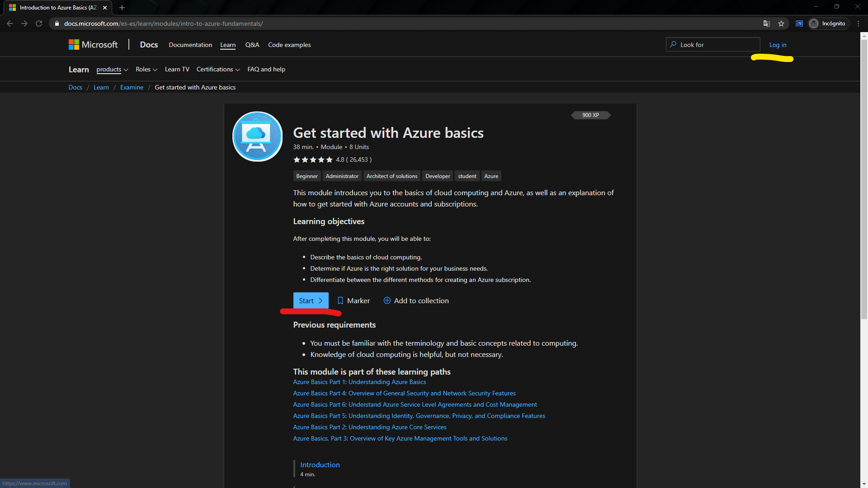868x488 pixels.
Task: Click the cast media icon
Action: [799, 23]
